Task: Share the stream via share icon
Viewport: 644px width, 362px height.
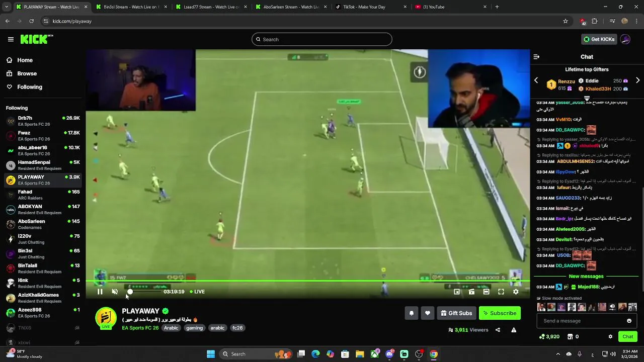Action: [498, 330]
